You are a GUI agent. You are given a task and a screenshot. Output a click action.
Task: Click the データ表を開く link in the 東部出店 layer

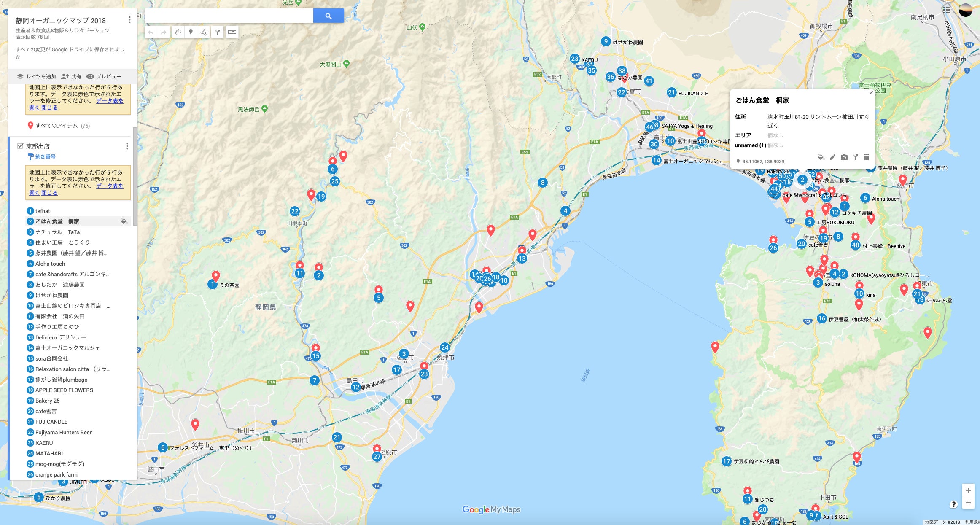110,186
